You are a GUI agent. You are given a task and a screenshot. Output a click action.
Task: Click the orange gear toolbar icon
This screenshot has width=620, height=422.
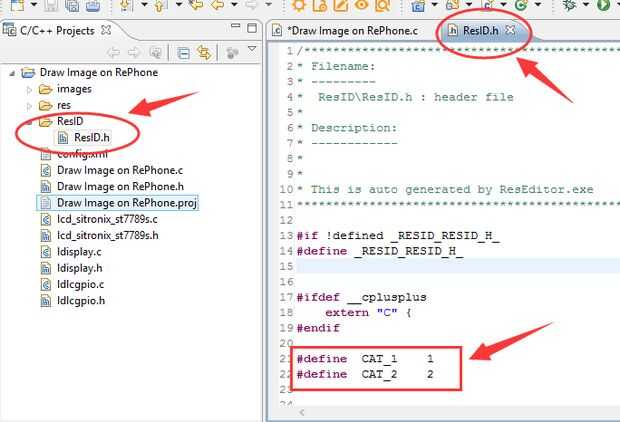pyautogui.click(x=299, y=5)
